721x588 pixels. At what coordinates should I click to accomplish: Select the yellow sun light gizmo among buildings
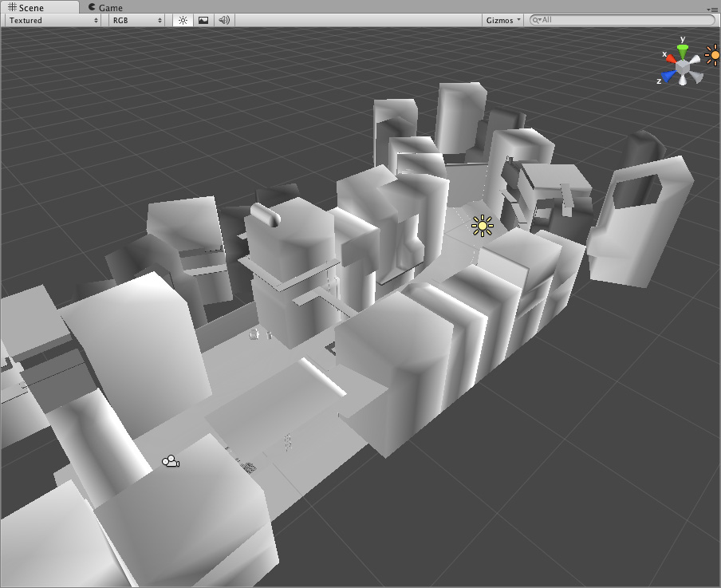click(x=483, y=226)
